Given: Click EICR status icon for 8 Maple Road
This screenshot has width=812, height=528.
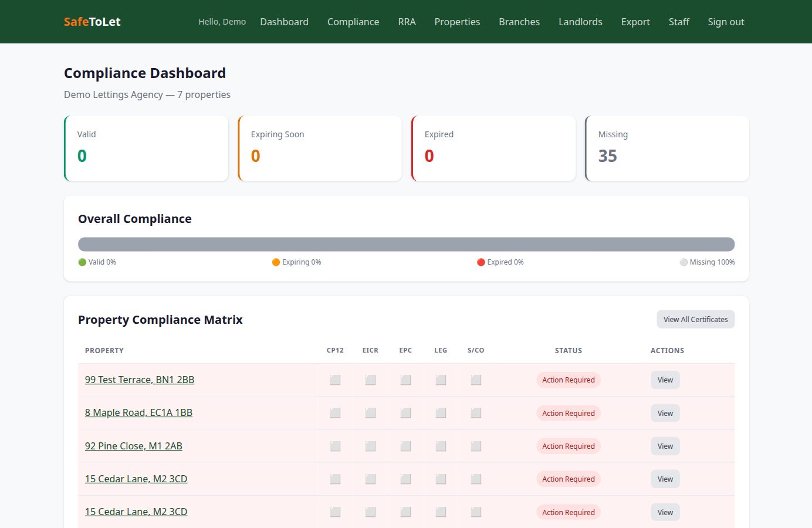Looking at the screenshot, I should (x=370, y=413).
